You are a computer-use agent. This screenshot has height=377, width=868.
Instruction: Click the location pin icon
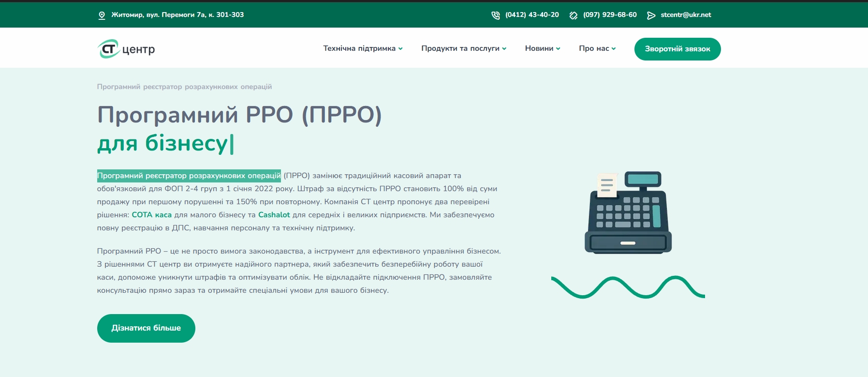point(102,15)
